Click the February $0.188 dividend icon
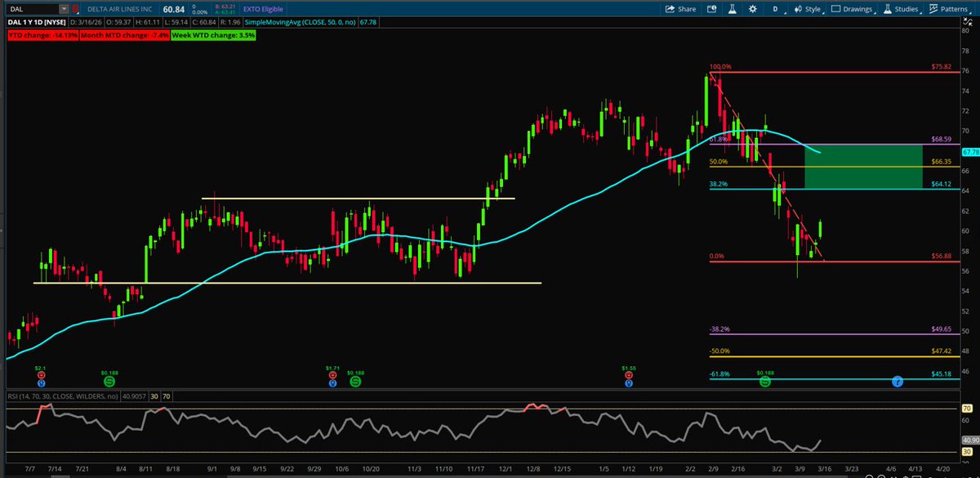 764,381
